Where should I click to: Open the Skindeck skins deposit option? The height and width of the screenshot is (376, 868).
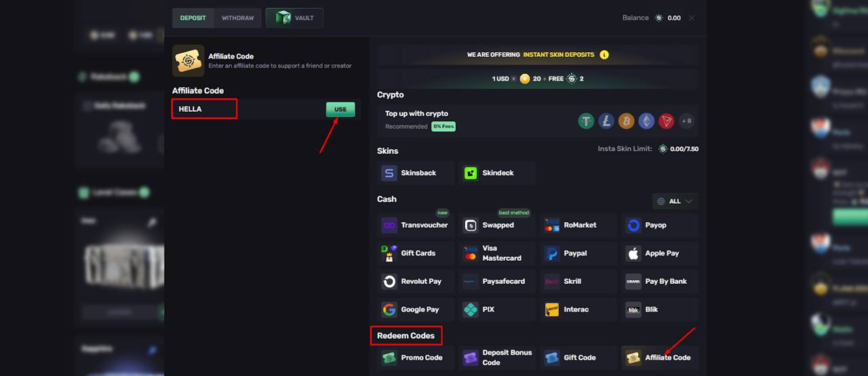(x=497, y=173)
